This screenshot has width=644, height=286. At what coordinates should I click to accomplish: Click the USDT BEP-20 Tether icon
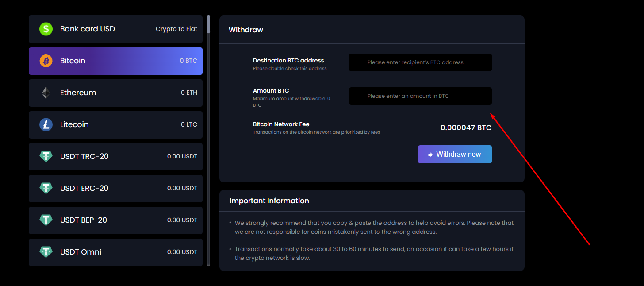coord(46,220)
